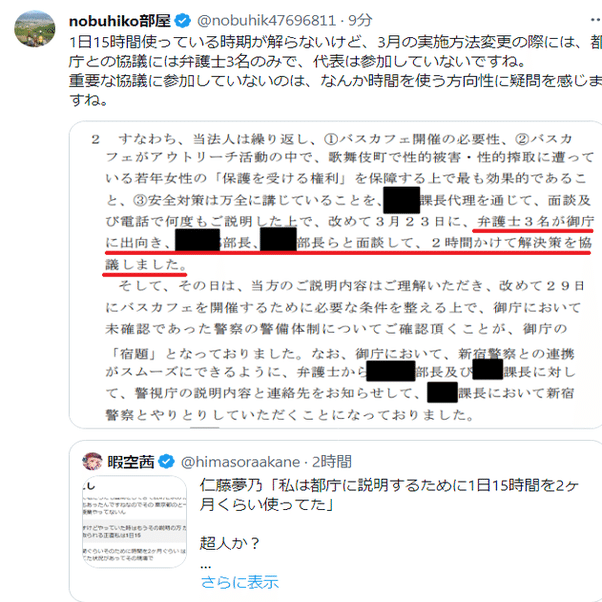The height and width of the screenshot is (602, 602).
Task: Open the @nobuhik47696811 handle link
Action: [x=266, y=21]
